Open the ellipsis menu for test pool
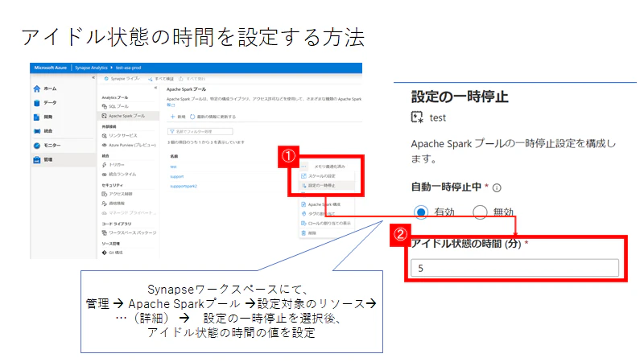 click(303, 167)
